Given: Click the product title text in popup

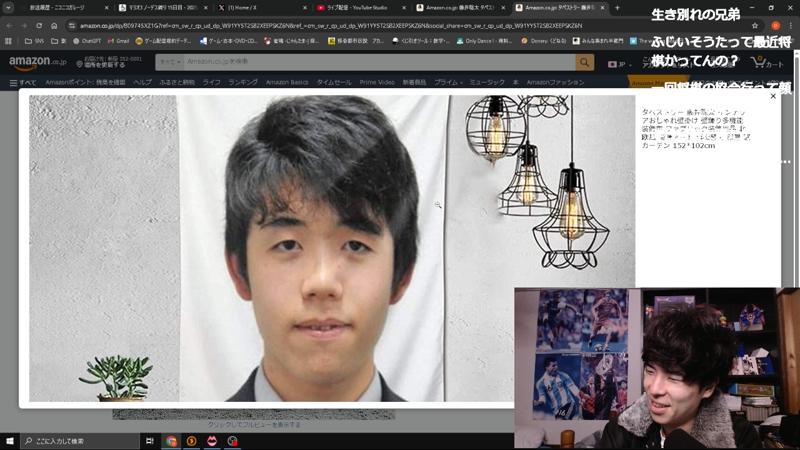Looking at the screenshot, I should point(695,128).
